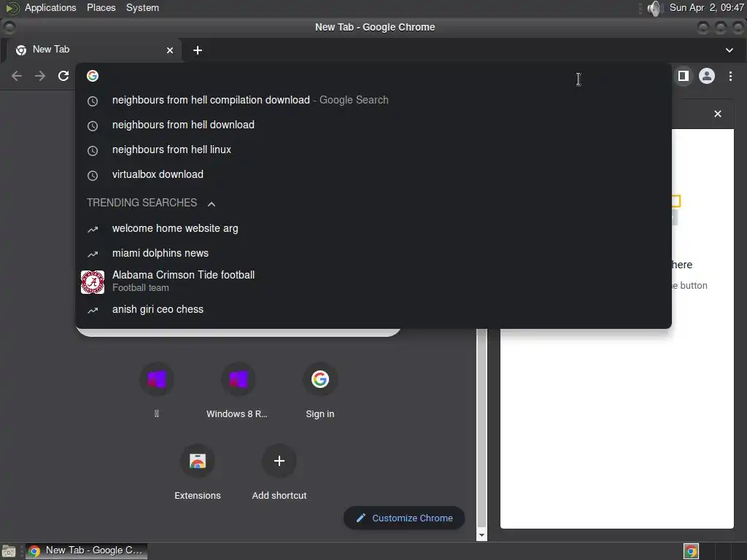Open the Extensions web store shortcut
Screen dimensions: 747x560
pos(197,461)
